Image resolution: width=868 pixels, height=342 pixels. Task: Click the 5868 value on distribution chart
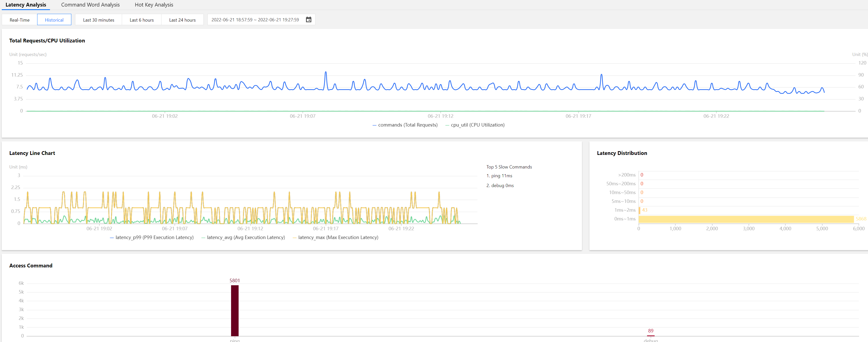[861, 219]
